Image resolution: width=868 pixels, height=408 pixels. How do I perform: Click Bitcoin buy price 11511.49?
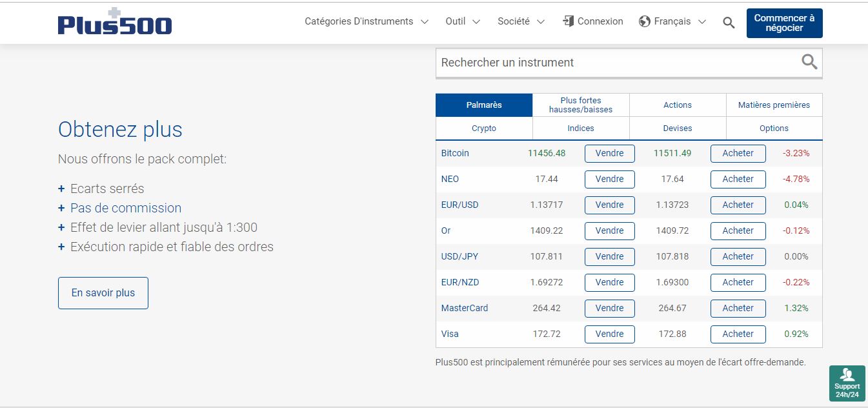tap(672, 153)
